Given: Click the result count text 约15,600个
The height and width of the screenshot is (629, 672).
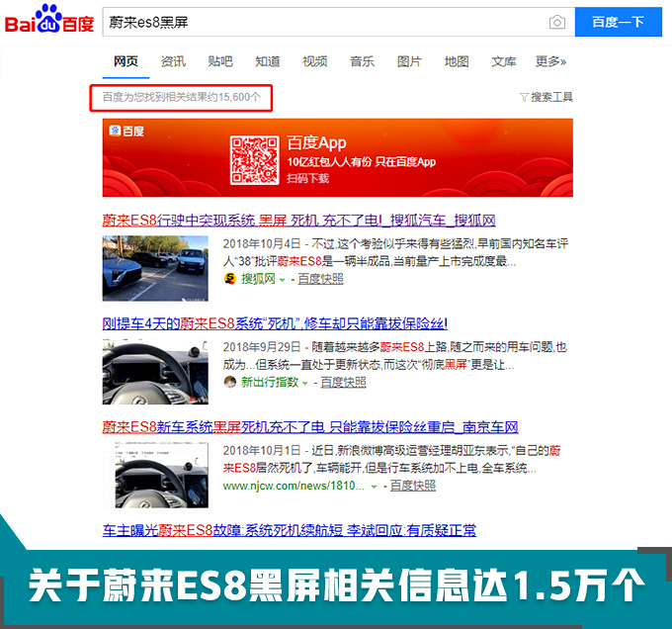Looking at the screenshot, I should click(235, 97).
